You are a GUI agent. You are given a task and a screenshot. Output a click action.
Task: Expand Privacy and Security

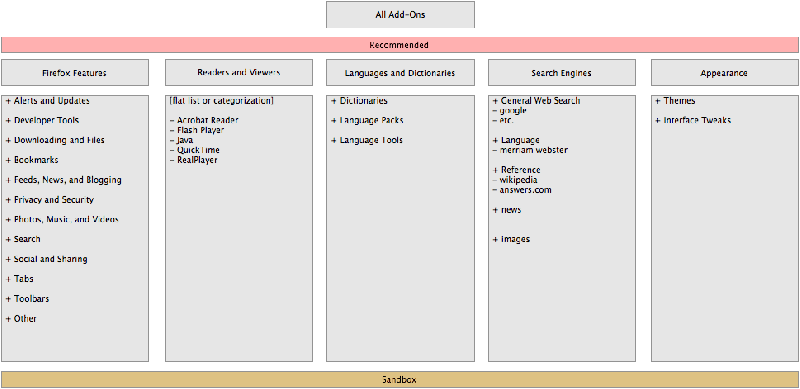click(50, 200)
